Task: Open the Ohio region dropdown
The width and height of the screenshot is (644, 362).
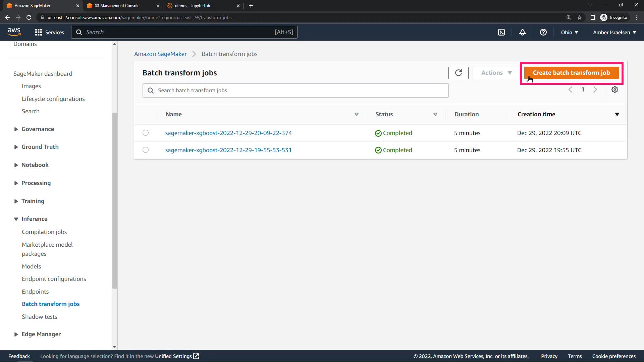Action: pos(569,33)
